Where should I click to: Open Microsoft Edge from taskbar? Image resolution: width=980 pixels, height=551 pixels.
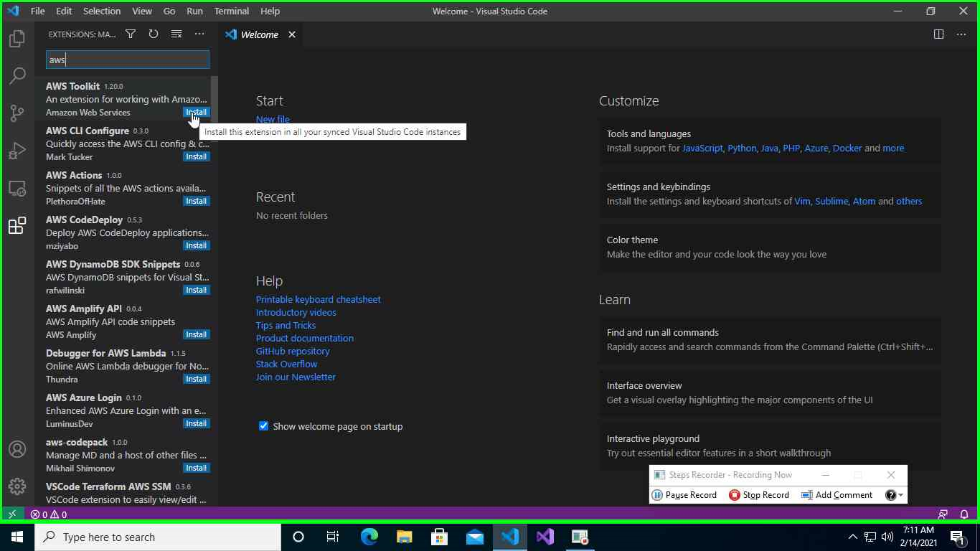369,537
